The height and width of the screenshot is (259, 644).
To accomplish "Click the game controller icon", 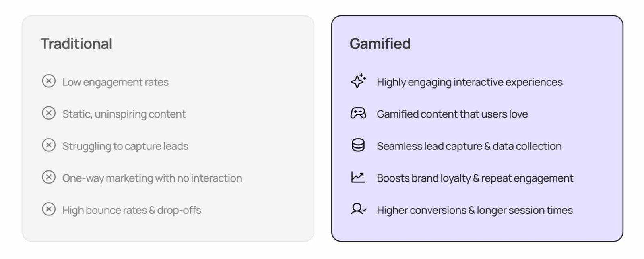I will [358, 113].
